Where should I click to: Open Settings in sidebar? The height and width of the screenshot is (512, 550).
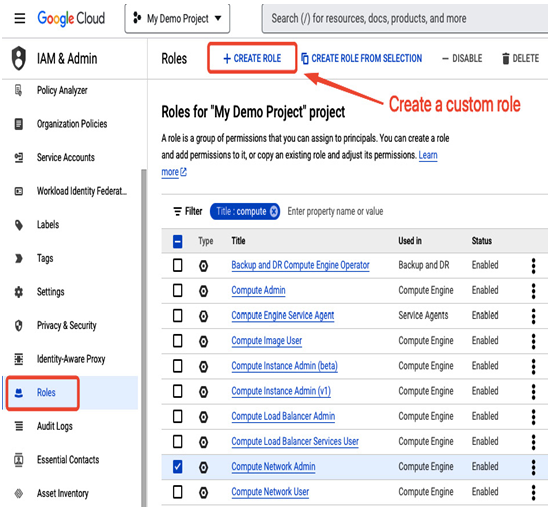51,292
